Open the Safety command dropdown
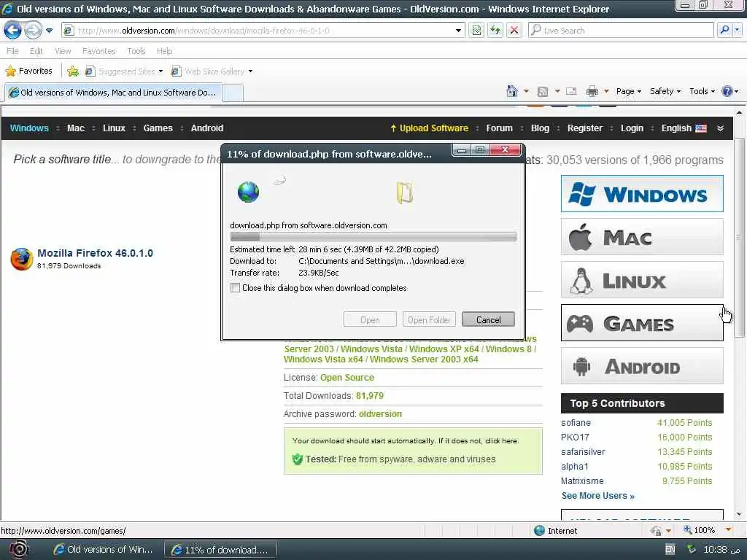The image size is (747, 560). tap(665, 91)
